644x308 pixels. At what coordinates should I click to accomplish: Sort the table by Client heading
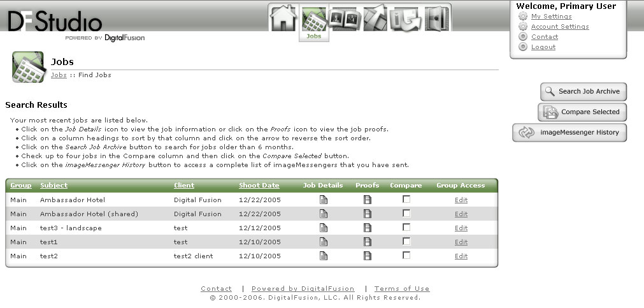[x=184, y=186]
